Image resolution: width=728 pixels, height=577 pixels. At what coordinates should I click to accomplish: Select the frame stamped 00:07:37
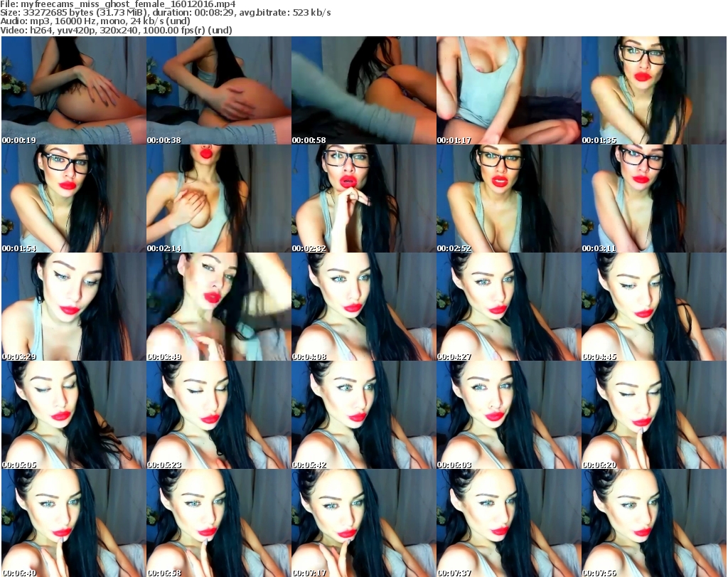pos(509,523)
